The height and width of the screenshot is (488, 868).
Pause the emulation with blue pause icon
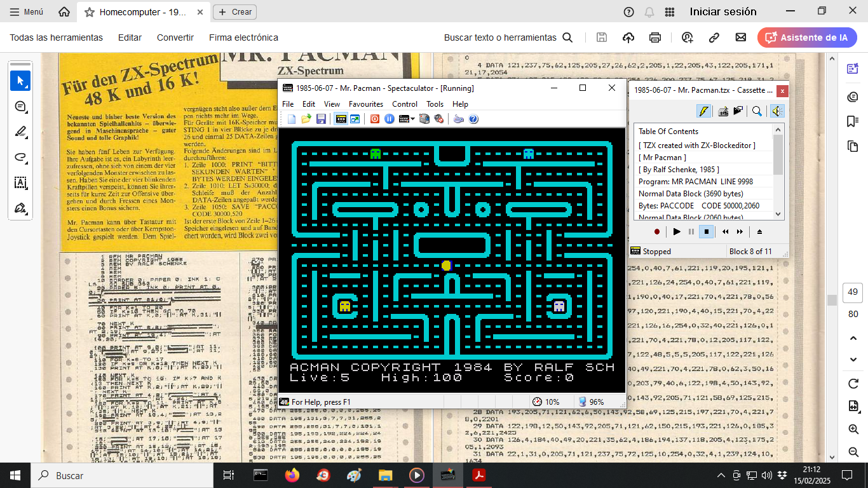click(390, 119)
